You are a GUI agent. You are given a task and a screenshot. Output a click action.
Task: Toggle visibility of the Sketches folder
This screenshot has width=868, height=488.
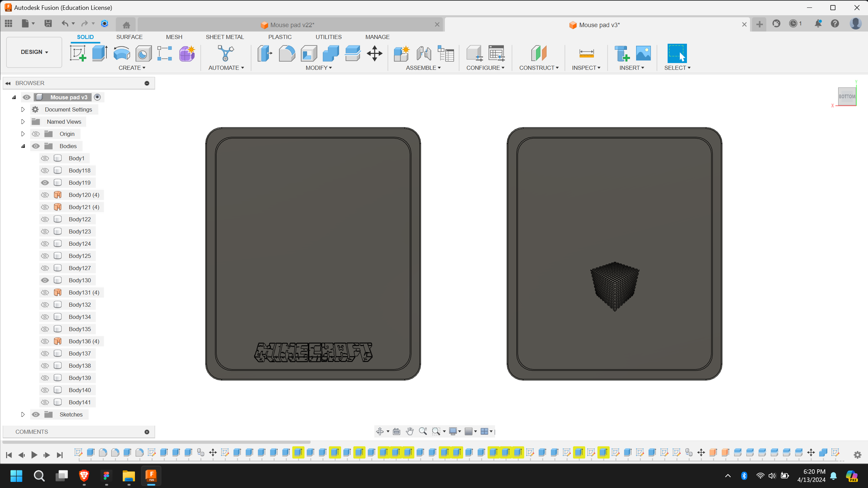pyautogui.click(x=36, y=414)
